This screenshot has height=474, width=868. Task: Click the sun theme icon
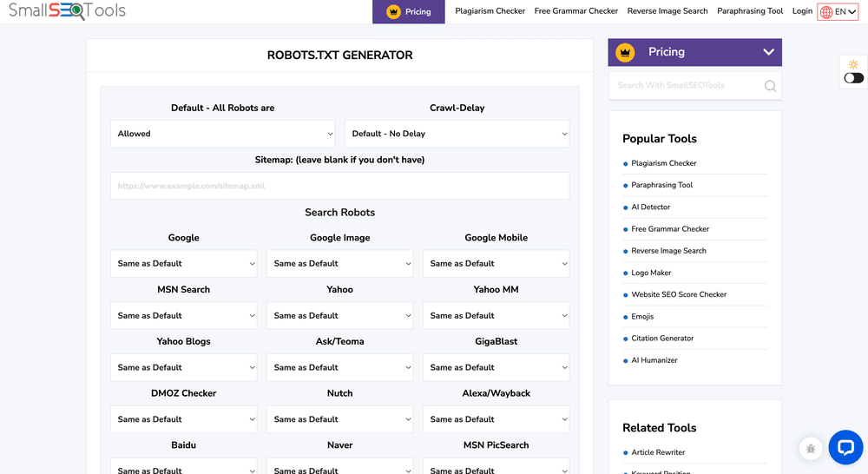click(x=853, y=64)
